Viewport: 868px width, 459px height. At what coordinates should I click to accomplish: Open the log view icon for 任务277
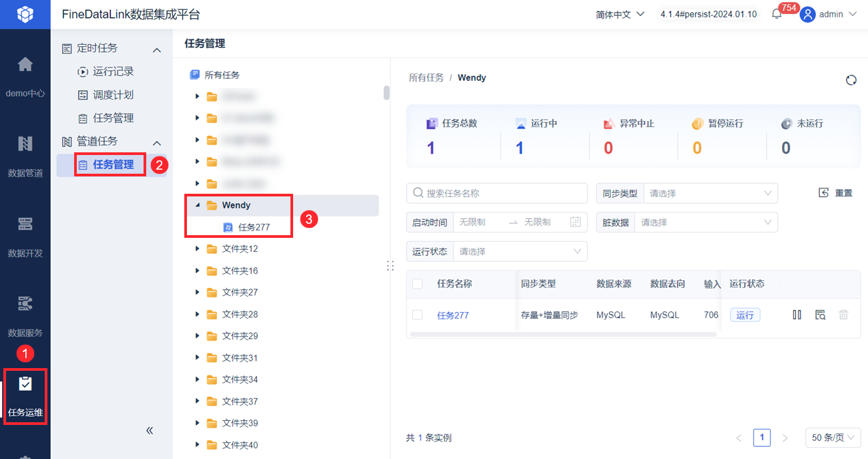coord(820,315)
